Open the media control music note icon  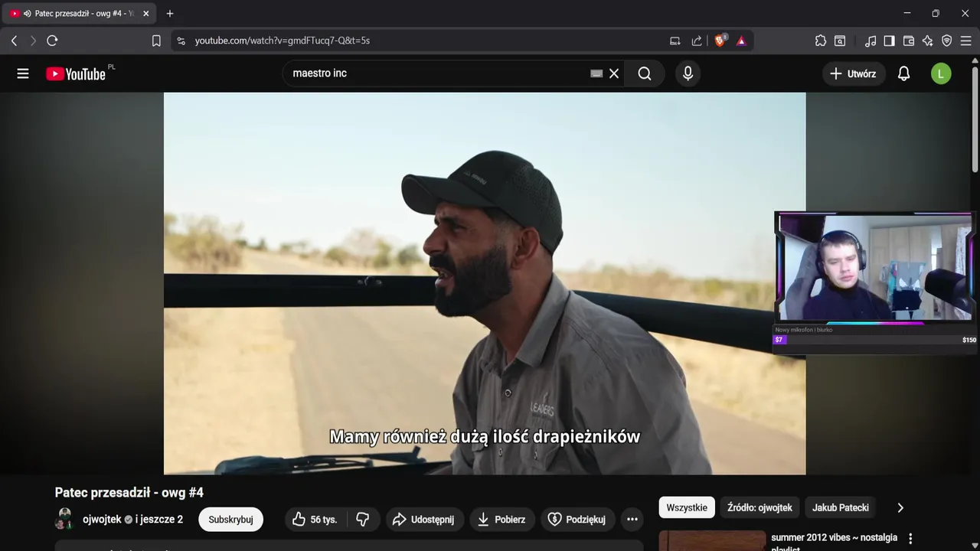click(x=871, y=41)
